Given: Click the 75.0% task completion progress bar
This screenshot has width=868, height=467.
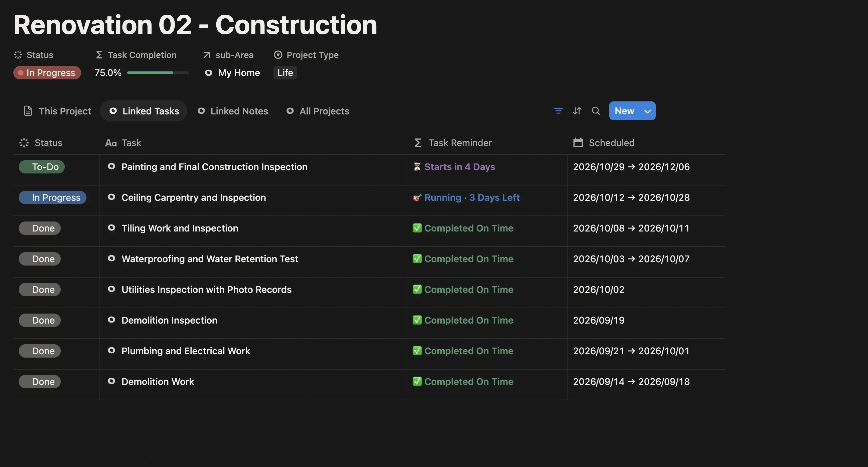Looking at the screenshot, I should pos(158,73).
